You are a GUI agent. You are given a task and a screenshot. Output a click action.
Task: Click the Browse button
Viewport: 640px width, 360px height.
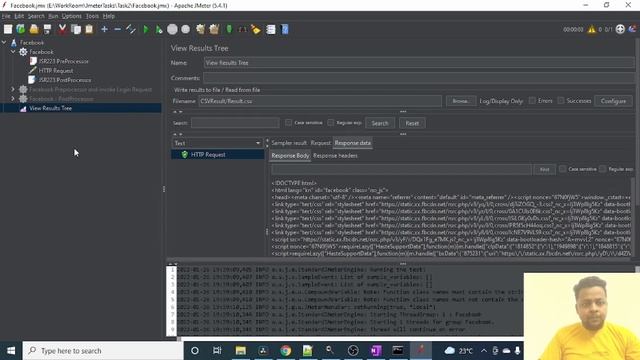tap(461, 101)
